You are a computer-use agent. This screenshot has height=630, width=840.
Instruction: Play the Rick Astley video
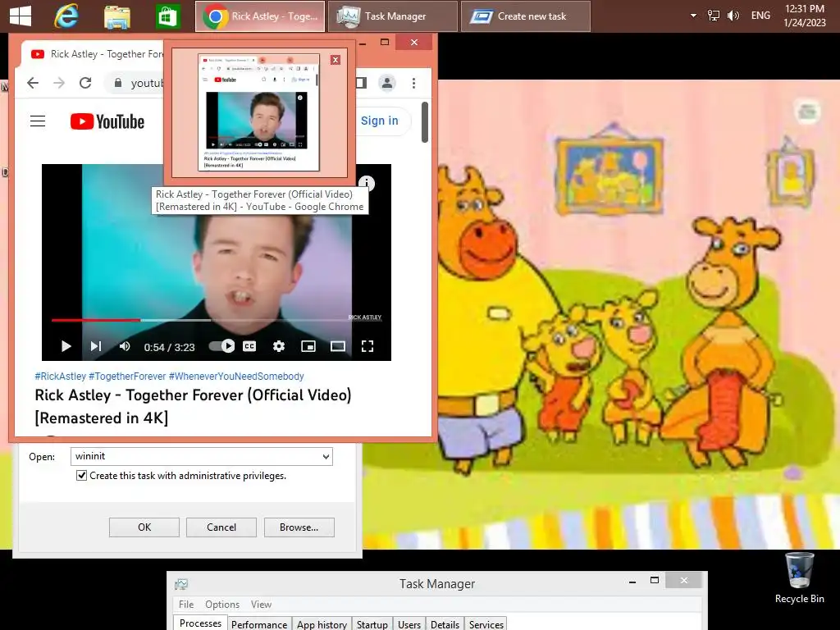click(66, 346)
